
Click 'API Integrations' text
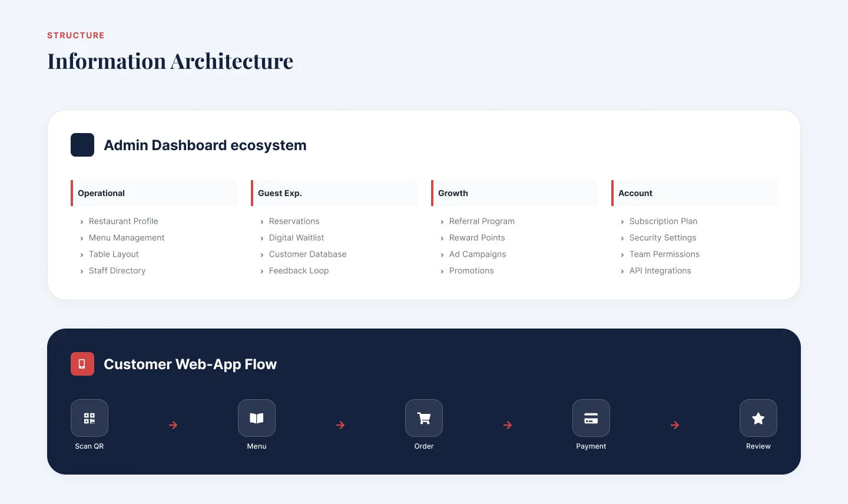coord(660,271)
